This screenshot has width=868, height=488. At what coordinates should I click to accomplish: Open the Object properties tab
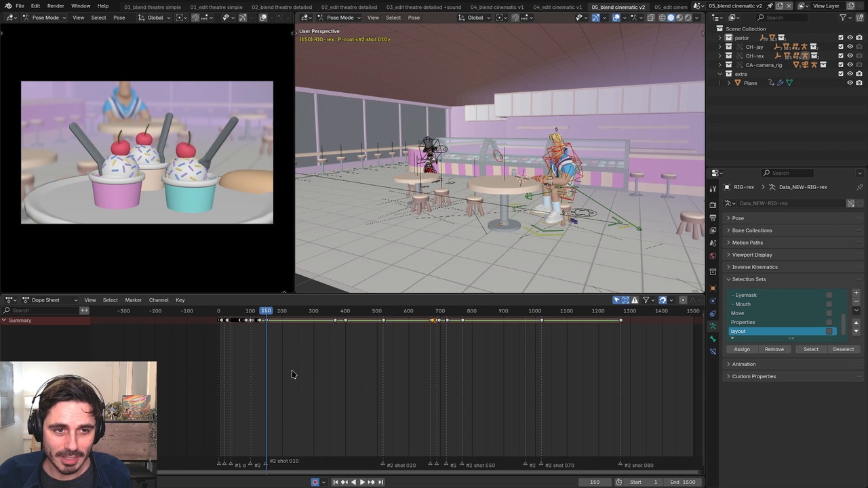point(713,288)
